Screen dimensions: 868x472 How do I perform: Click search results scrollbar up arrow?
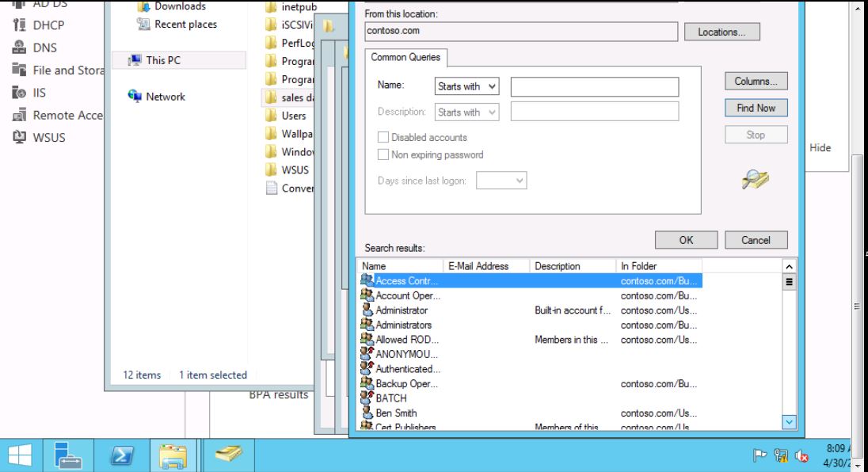coord(790,267)
